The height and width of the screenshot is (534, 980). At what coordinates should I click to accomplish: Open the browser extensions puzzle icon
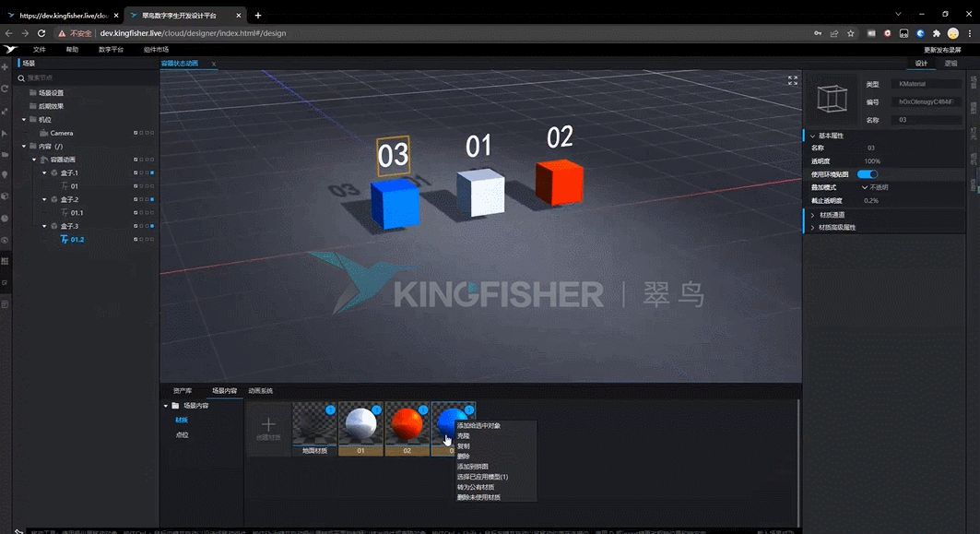937,33
